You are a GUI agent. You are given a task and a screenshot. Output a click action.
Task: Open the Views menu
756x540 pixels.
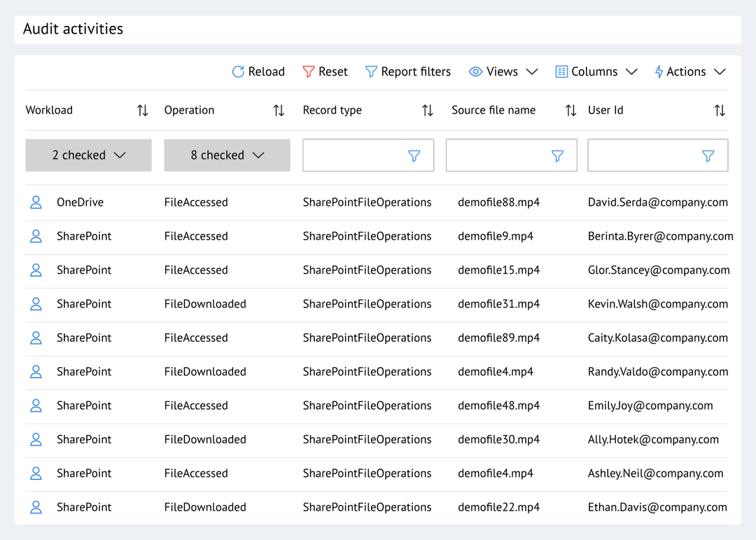coord(503,71)
